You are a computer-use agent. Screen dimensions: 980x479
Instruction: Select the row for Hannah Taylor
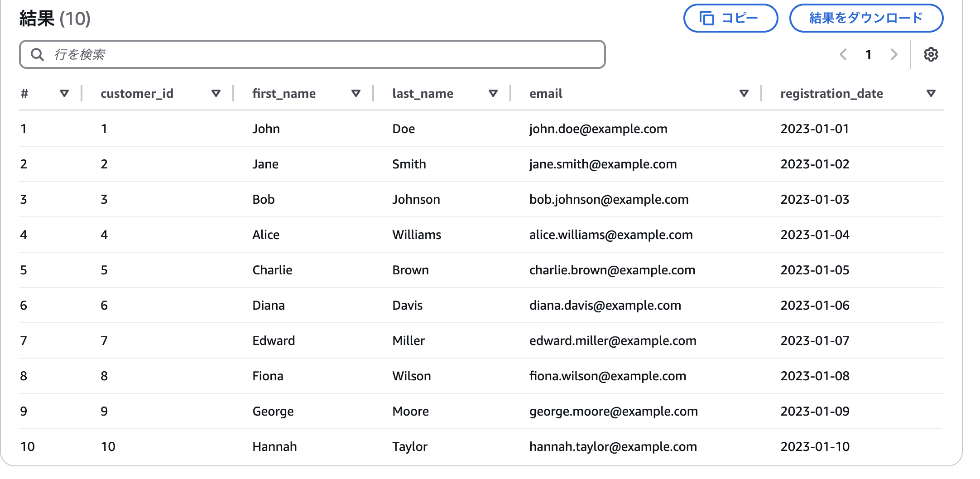(x=481, y=446)
